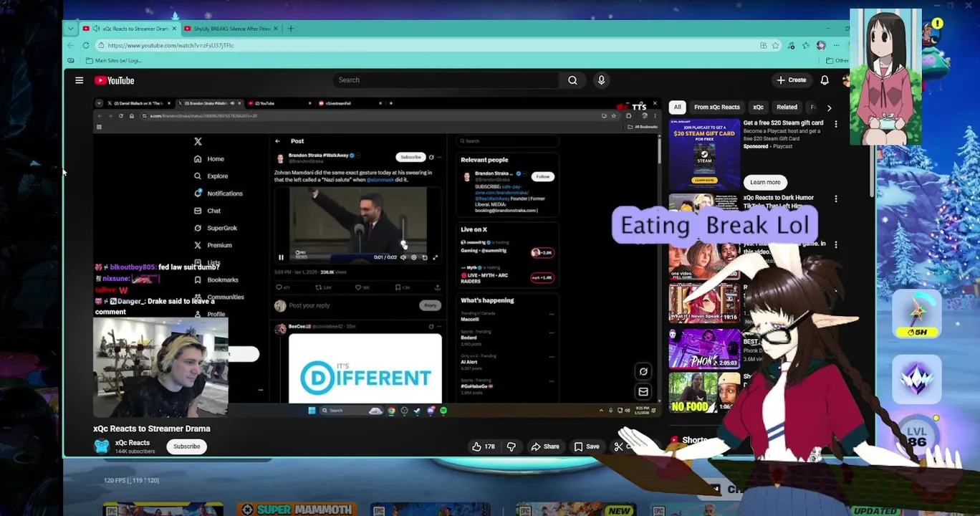The height and width of the screenshot is (516, 980).
Task: Open the Main Sites bookmarks folder
Action: 112,60
